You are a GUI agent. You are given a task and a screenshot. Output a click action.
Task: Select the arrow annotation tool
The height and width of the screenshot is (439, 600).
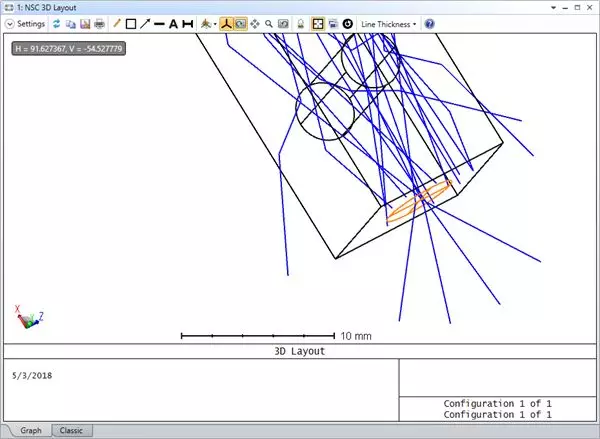(x=145, y=23)
